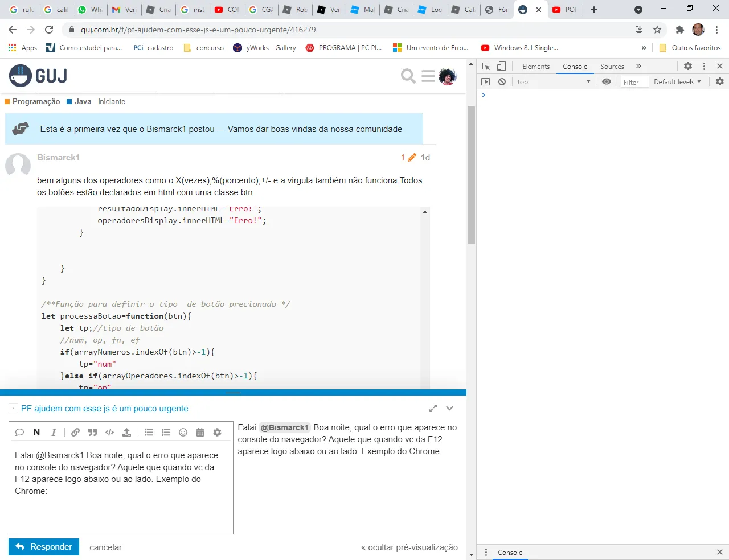729x560 pixels.
Task: Open the Default levels dropdown
Action: click(x=678, y=82)
